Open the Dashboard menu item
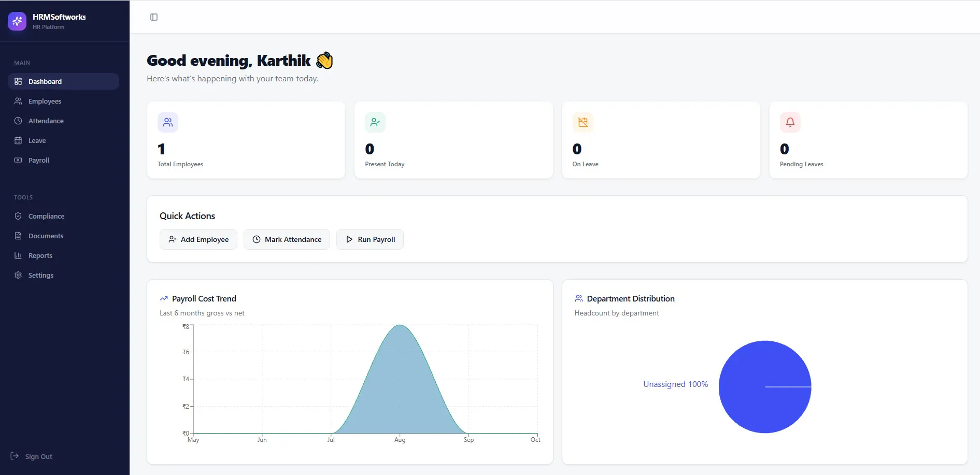Image resolution: width=980 pixels, height=475 pixels. coord(63,81)
